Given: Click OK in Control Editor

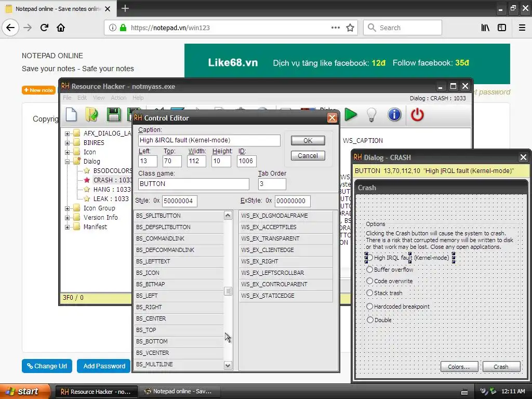Looking at the screenshot, I should point(308,140).
